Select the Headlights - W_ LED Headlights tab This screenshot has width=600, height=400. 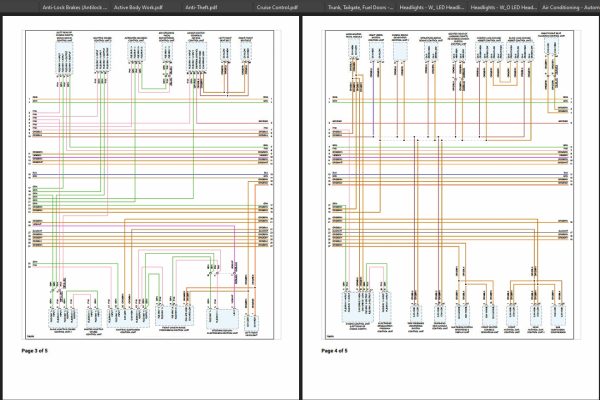pos(432,7)
